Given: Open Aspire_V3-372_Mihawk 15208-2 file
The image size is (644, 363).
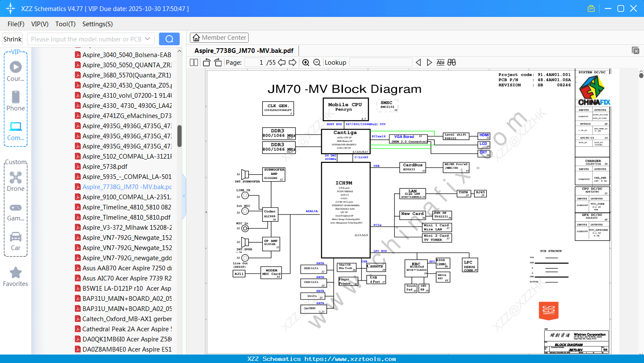Looking at the screenshot, I should click(x=127, y=228).
